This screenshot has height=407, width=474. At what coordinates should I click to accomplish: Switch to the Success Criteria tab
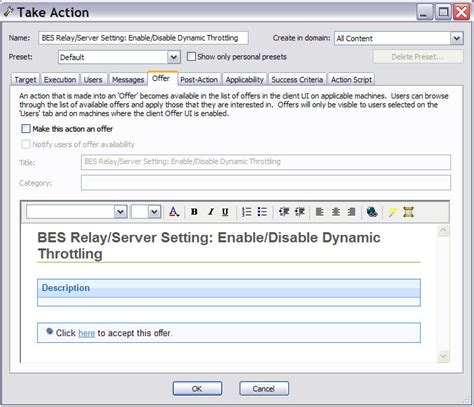point(297,80)
